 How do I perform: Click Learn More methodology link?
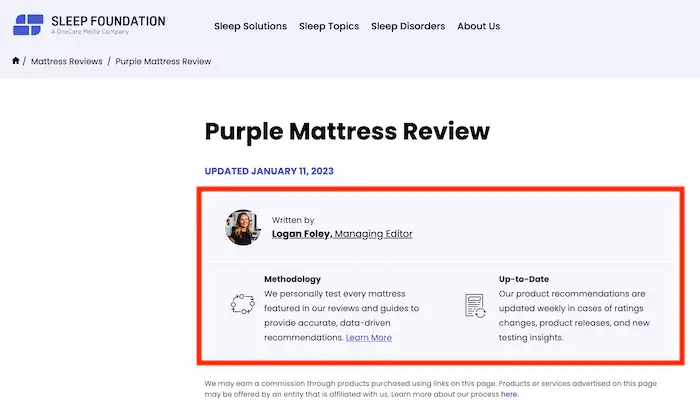[x=369, y=338]
